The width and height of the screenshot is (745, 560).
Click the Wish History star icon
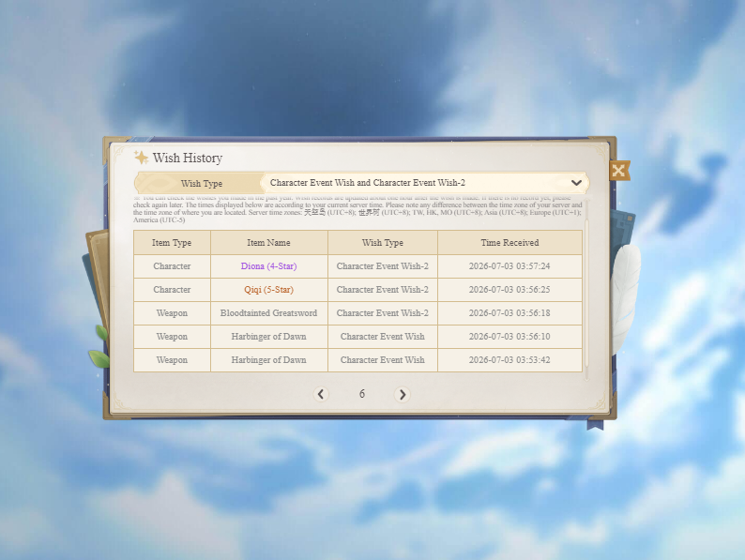141,158
